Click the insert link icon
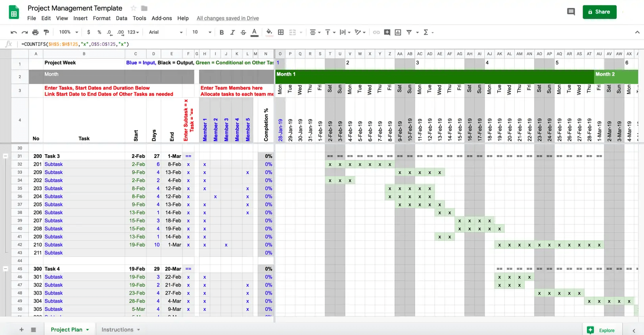The width and height of the screenshot is (644, 335). [376, 33]
